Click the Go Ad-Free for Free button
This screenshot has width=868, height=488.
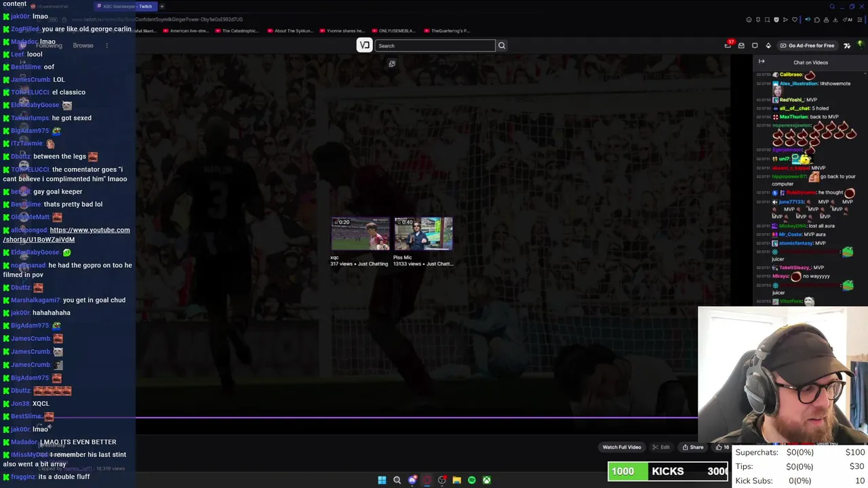[x=807, y=45]
